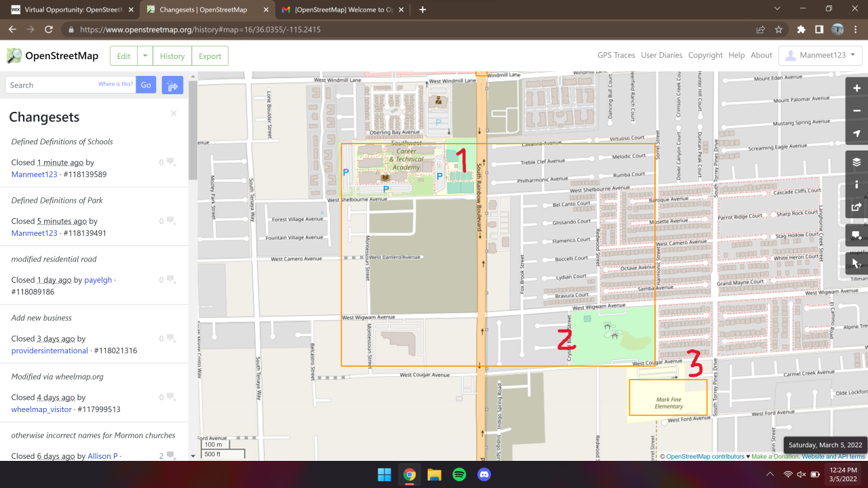Open Chrome tab search chevron
The image size is (868, 488).
pyautogui.click(x=777, y=9)
